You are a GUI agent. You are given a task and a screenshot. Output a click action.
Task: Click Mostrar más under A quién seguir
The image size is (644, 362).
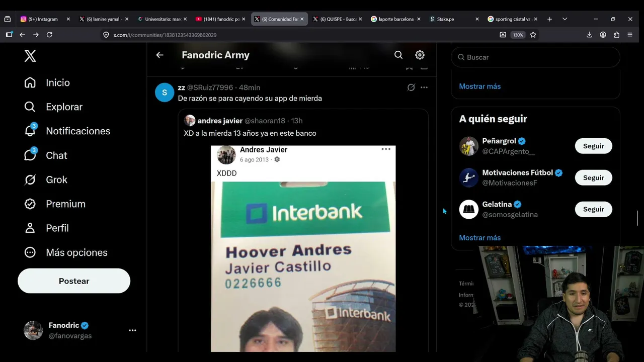(x=480, y=238)
